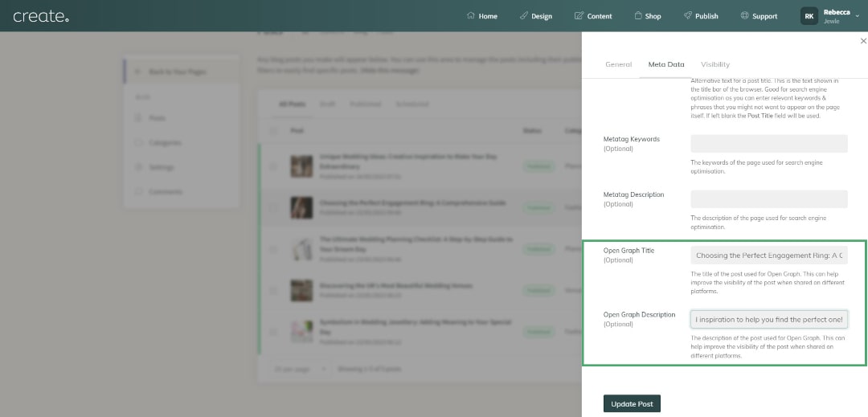Expand the Rebecca account dropdown arrow

(858, 16)
